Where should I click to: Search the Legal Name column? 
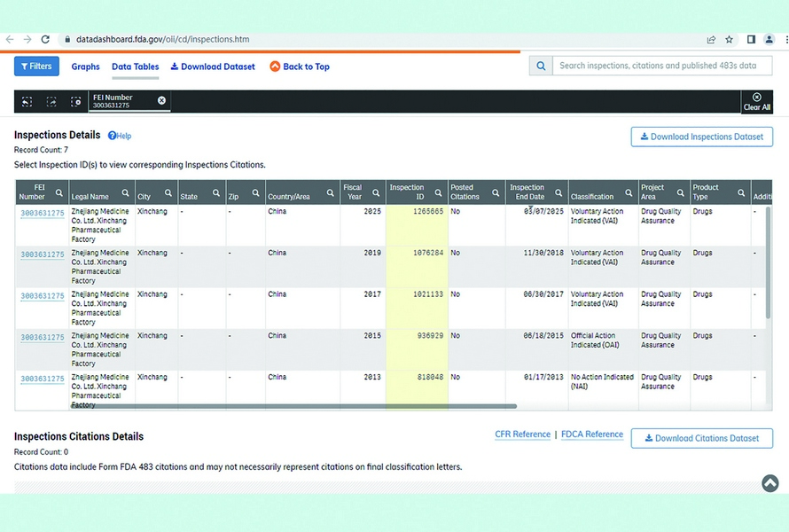click(x=126, y=193)
